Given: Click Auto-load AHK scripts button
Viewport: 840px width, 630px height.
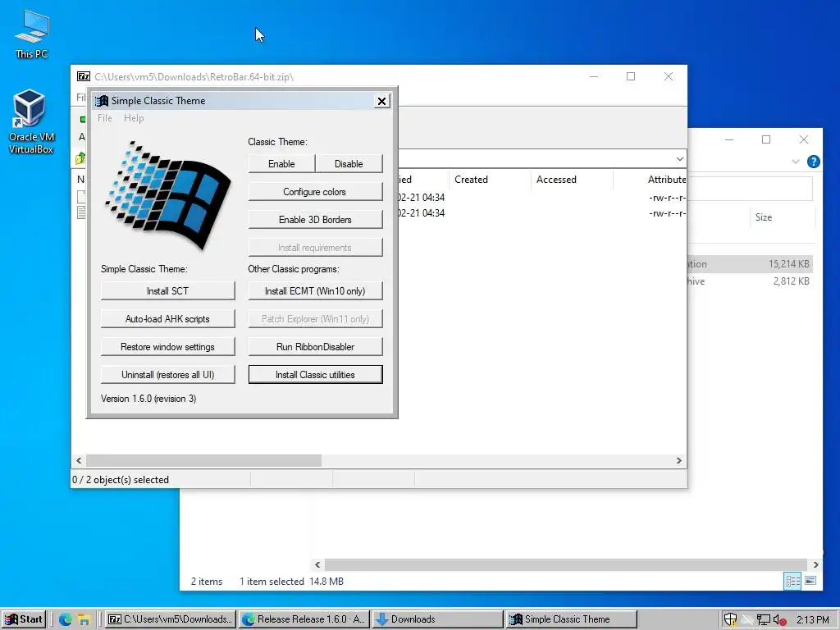Looking at the screenshot, I should pyautogui.click(x=167, y=319).
